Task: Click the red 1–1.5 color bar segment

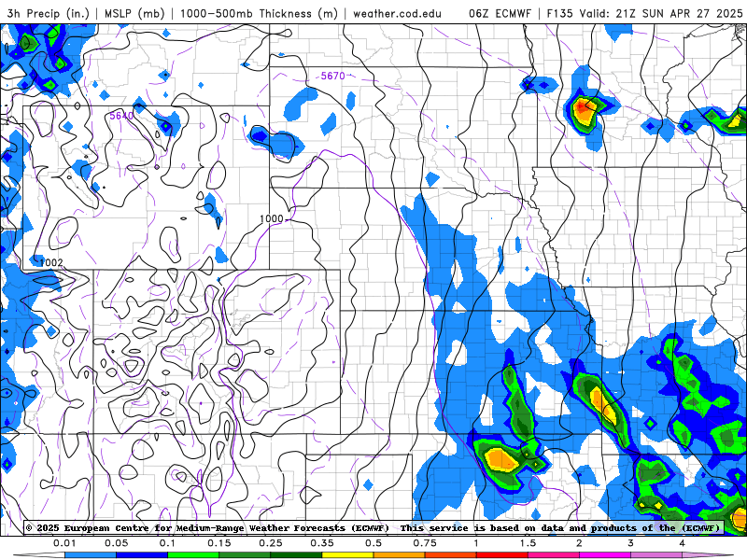Action: [502, 555]
